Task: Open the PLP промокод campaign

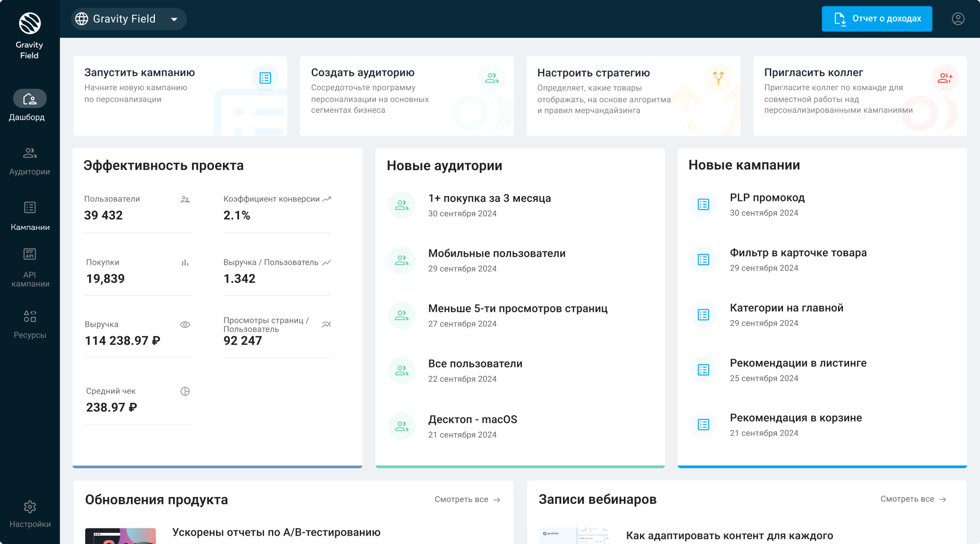Action: [x=767, y=198]
